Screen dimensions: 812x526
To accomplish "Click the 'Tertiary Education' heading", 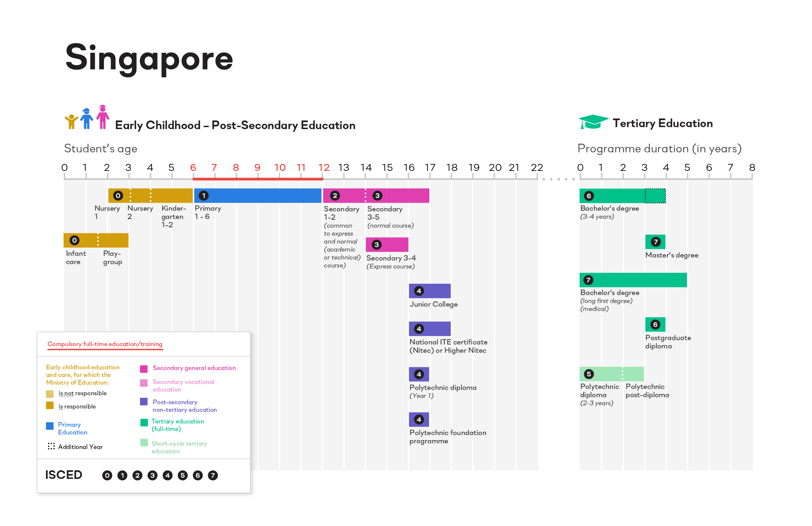I will click(662, 123).
